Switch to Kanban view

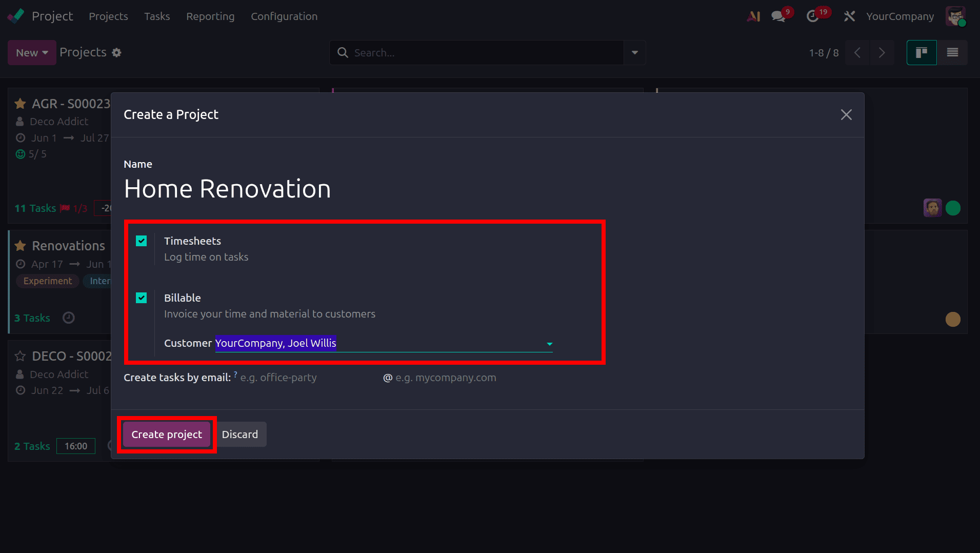pos(922,52)
